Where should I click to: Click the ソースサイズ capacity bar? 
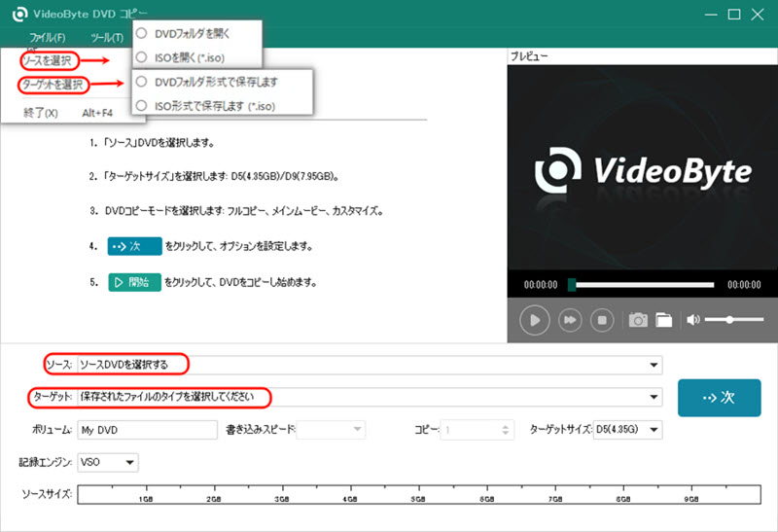point(419,494)
